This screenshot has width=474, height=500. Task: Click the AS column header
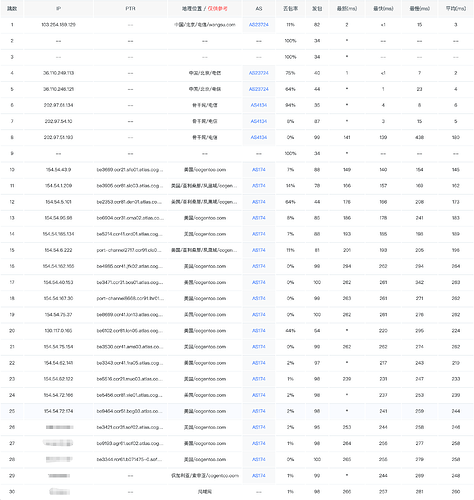(x=259, y=9)
